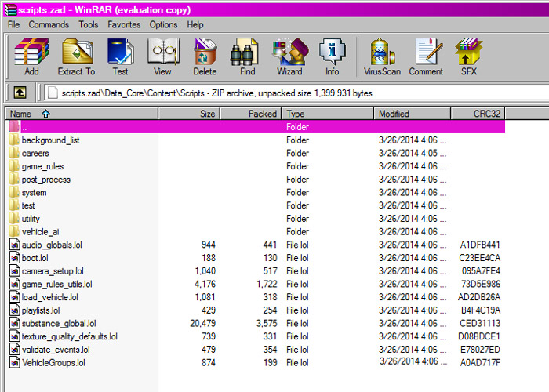Click the careers folder icon
The image size is (549, 392).
pos(14,153)
